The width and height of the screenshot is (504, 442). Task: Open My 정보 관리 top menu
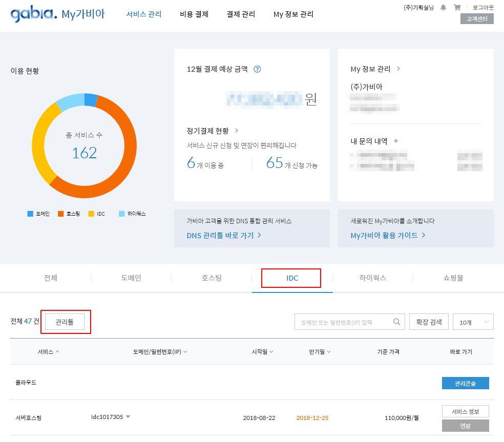[293, 14]
